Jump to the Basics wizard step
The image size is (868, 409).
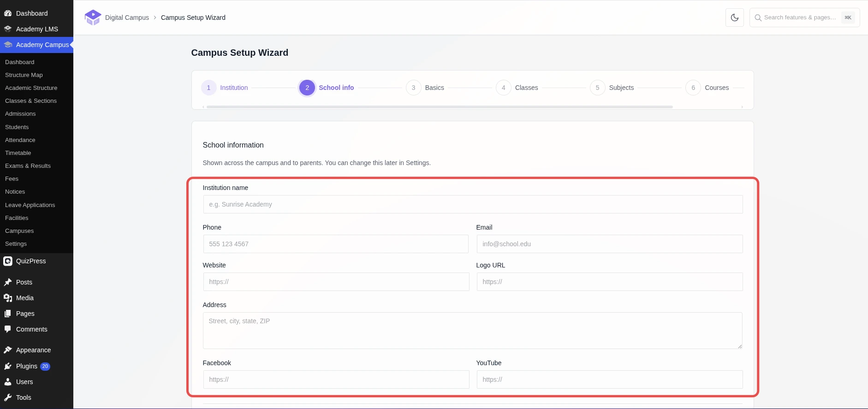pyautogui.click(x=425, y=88)
